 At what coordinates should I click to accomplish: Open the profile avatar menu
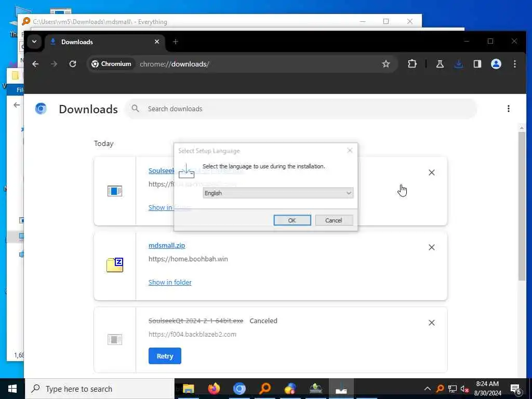pyautogui.click(x=496, y=64)
